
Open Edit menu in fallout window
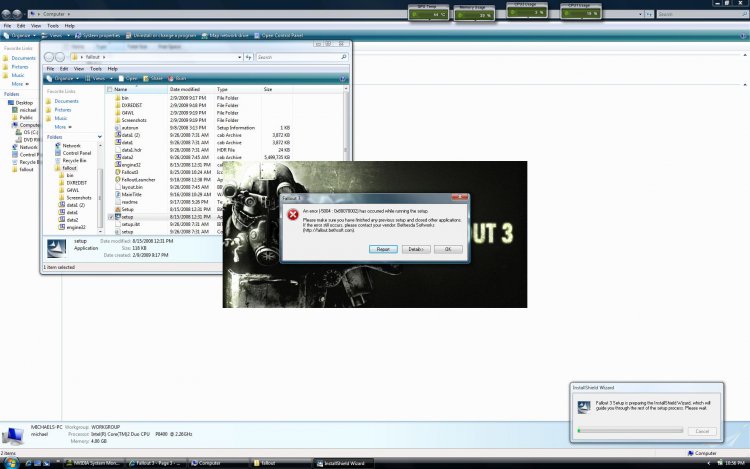64,69
